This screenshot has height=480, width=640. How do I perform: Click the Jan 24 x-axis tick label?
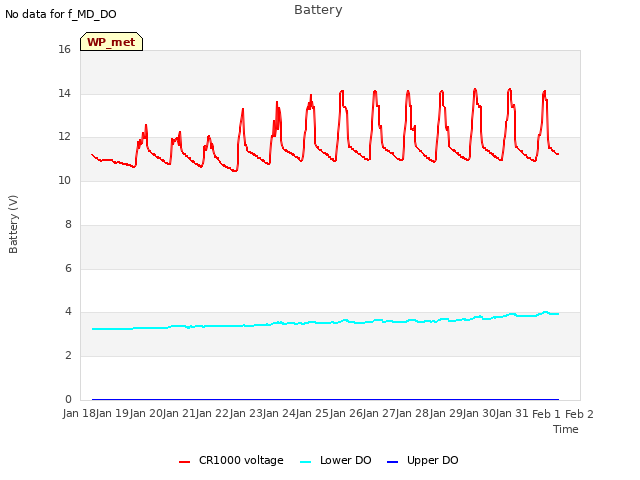279,413
